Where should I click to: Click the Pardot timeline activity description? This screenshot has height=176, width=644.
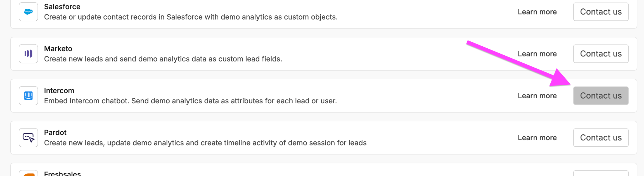click(x=205, y=143)
